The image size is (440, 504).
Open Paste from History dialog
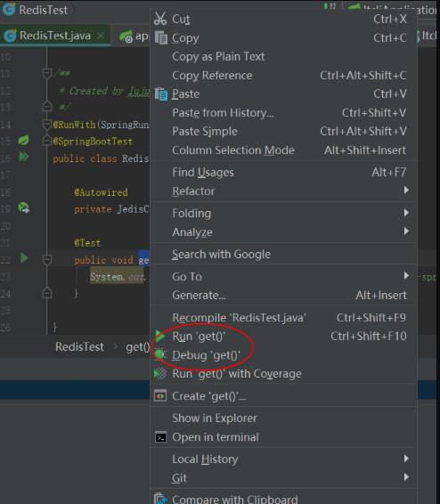pyautogui.click(x=283, y=113)
